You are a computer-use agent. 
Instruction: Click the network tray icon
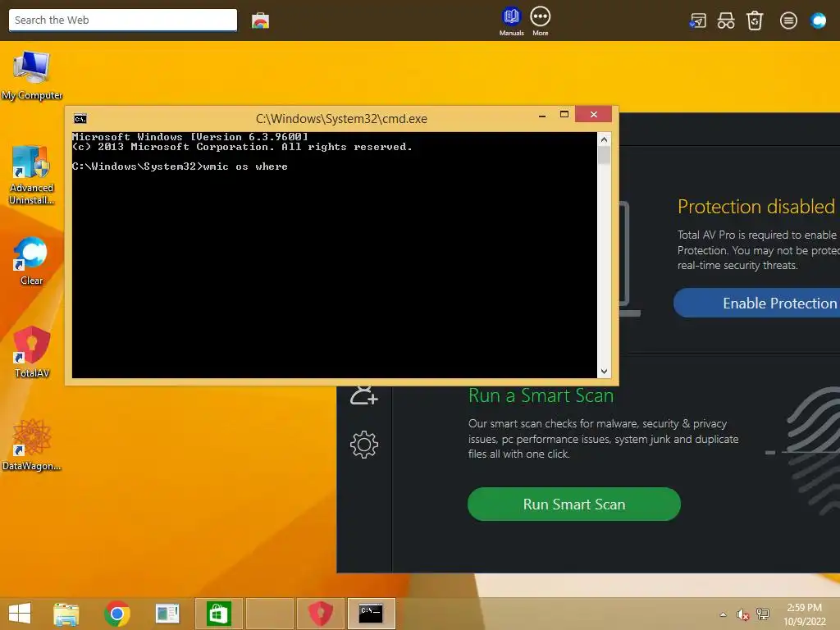point(762,614)
